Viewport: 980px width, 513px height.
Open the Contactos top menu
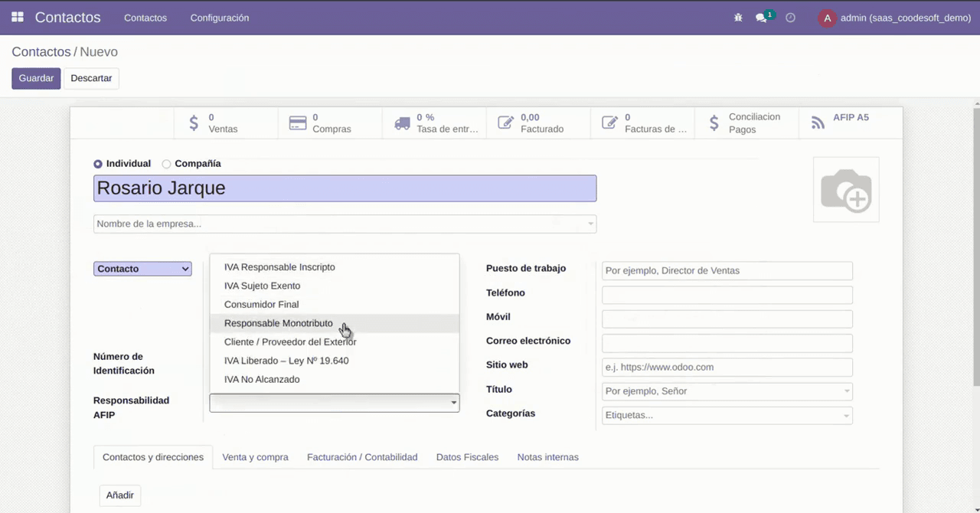pos(145,18)
